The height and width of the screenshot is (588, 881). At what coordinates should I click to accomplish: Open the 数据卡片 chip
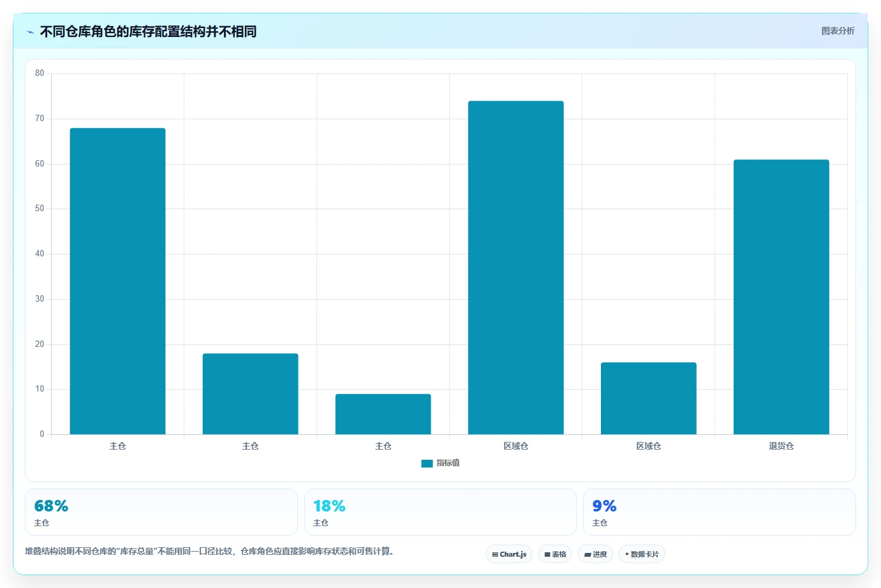coord(642,554)
